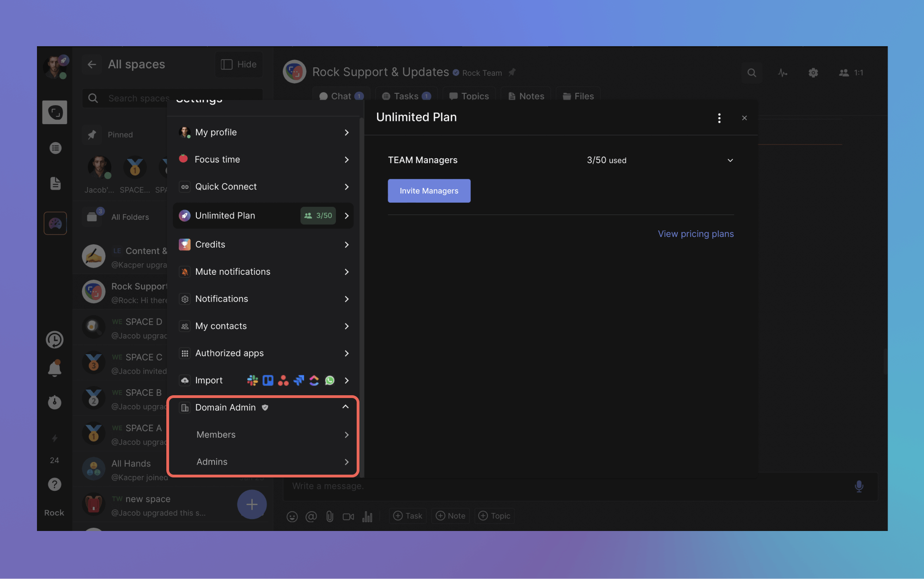The width and height of the screenshot is (924, 579).
Task: Collapse the Domain Admin section
Action: coord(345,407)
